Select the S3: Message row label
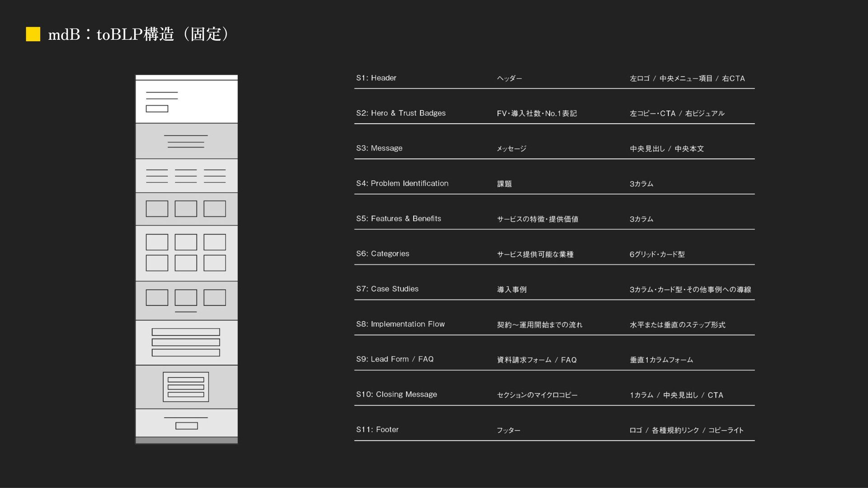Image resolution: width=868 pixels, height=488 pixels. point(379,148)
